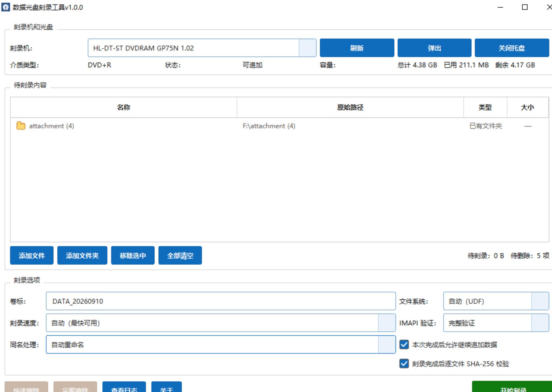Click the 添加文件 button
Image resolution: width=552 pixels, height=392 pixels.
point(32,255)
